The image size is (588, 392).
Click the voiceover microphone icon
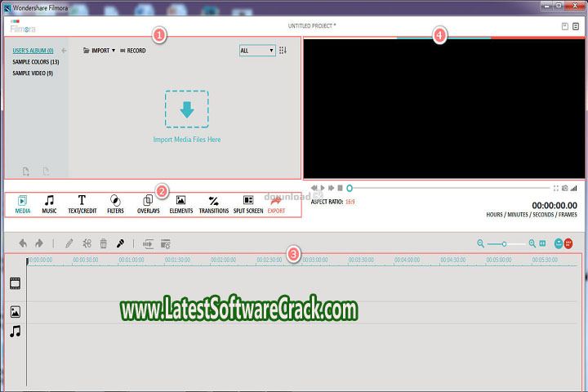tap(120, 243)
